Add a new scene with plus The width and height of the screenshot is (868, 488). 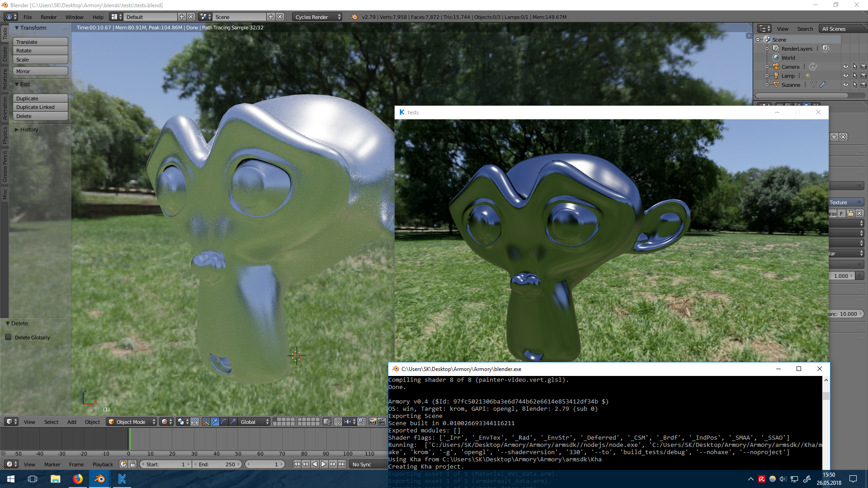(x=271, y=17)
